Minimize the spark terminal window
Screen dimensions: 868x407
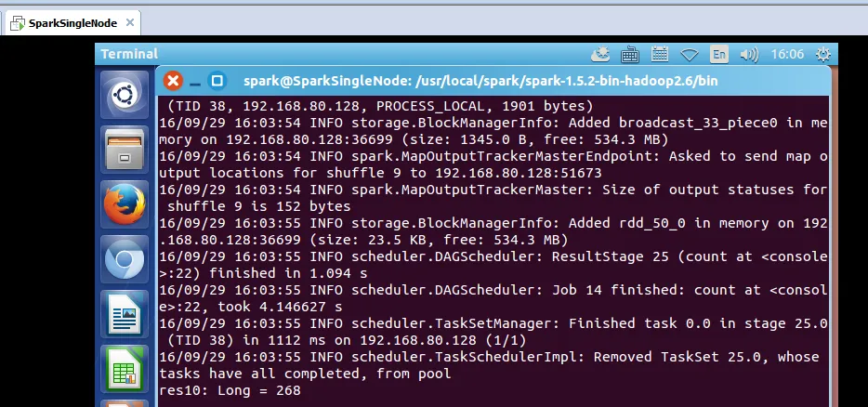195,81
